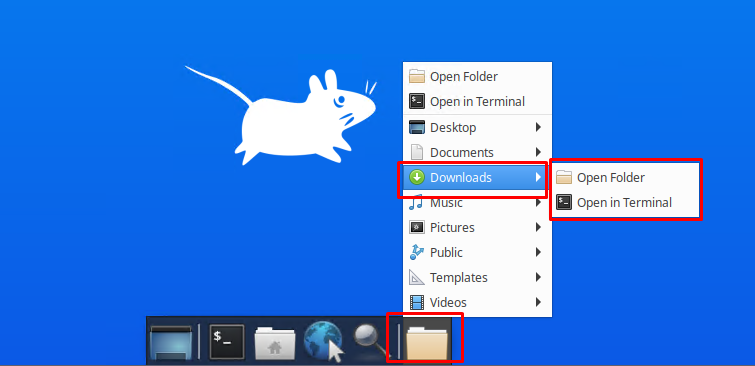Choose Open in Terminal in main menu
The height and width of the screenshot is (366, 755).
tap(477, 102)
